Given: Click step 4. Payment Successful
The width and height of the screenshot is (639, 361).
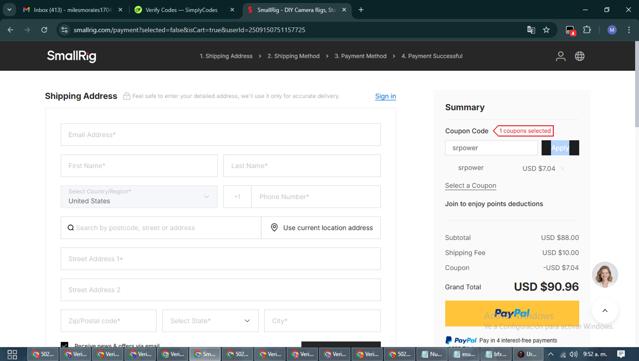Looking at the screenshot, I should [432, 56].
